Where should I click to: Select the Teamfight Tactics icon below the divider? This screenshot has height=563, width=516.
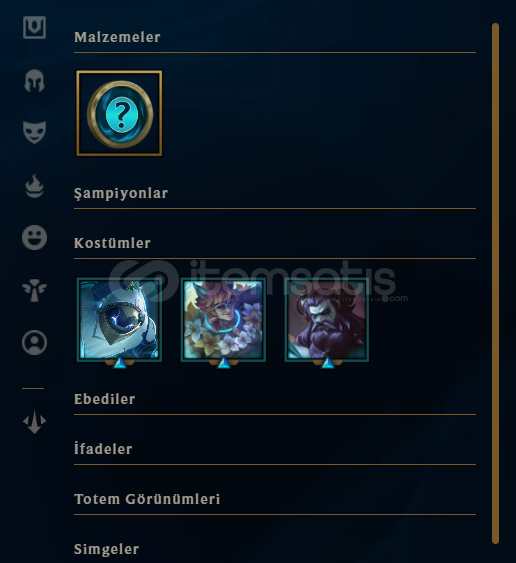tap(34, 422)
